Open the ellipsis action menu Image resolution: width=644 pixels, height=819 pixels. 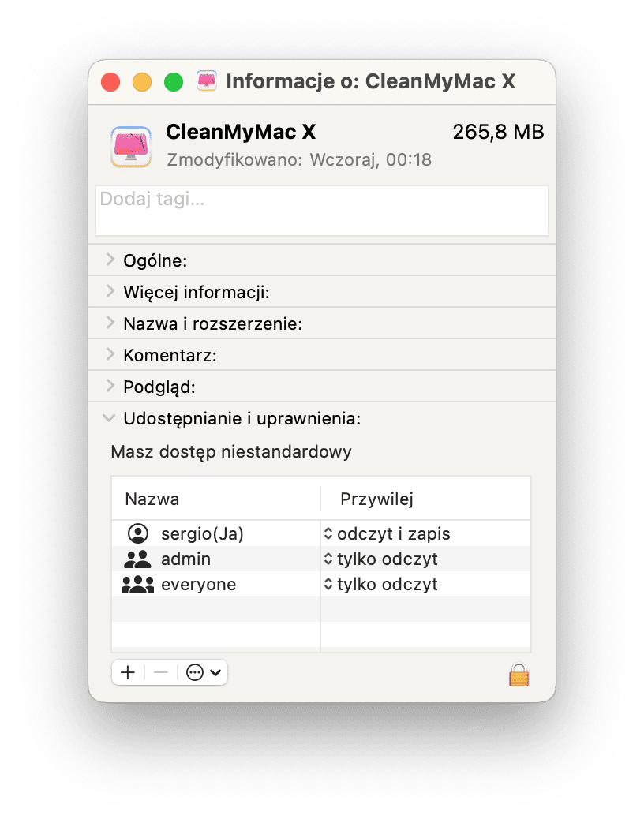204,672
